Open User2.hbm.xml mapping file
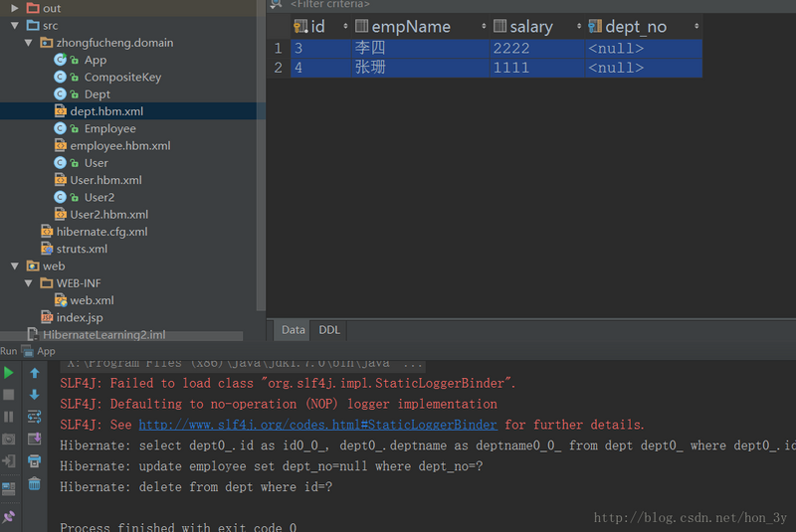This screenshot has width=796, height=532. pyautogui.click(x=109, y=215)
